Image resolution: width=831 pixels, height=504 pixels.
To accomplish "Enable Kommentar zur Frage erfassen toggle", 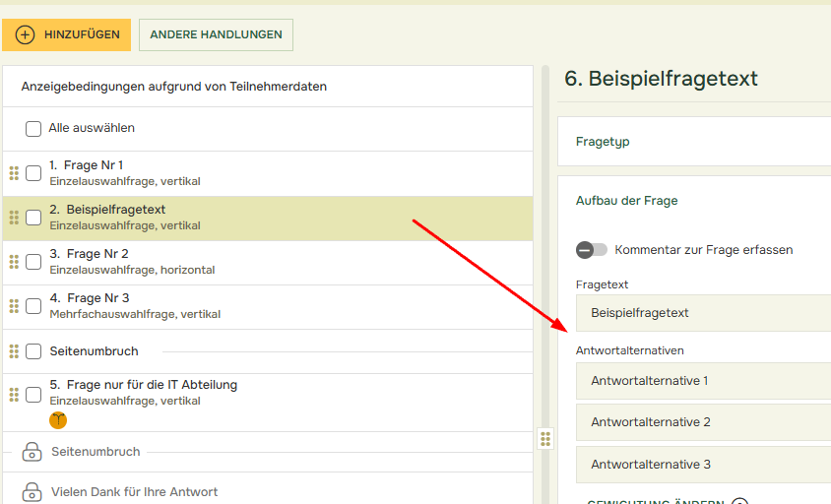I will pos(592,250).
